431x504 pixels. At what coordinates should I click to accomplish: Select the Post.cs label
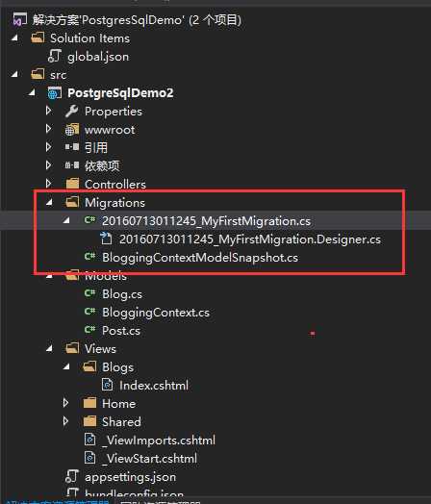(x=121, y=331)
